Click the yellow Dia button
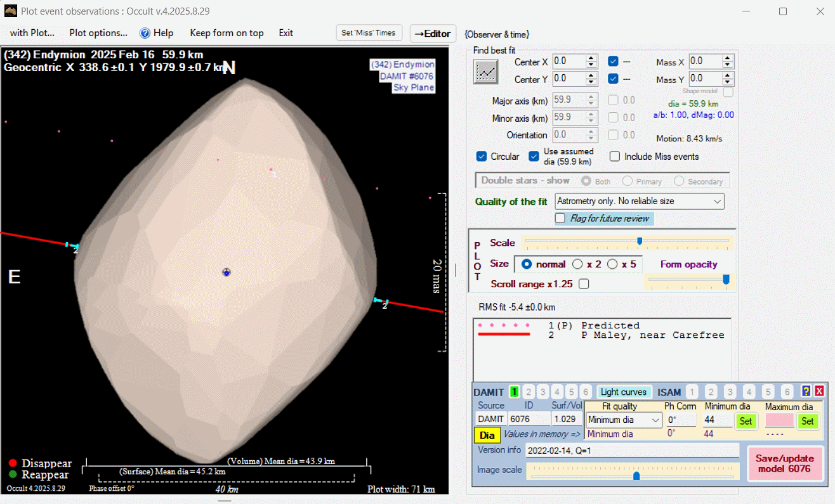 coord(487,436)
